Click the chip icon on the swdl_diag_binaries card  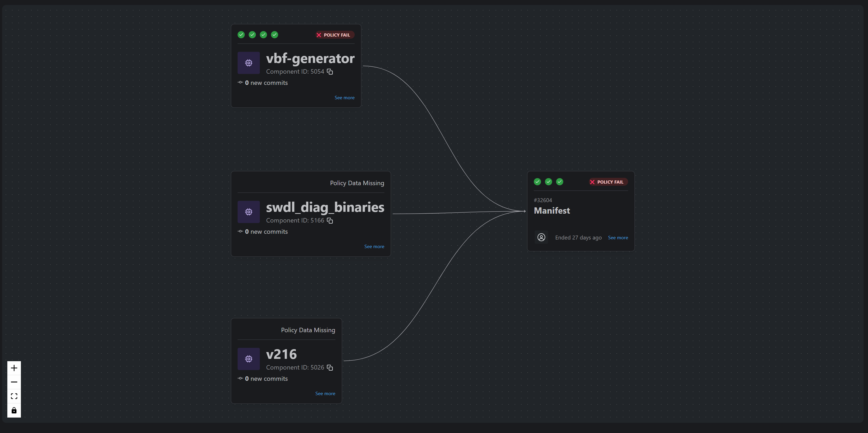(248, 212)
